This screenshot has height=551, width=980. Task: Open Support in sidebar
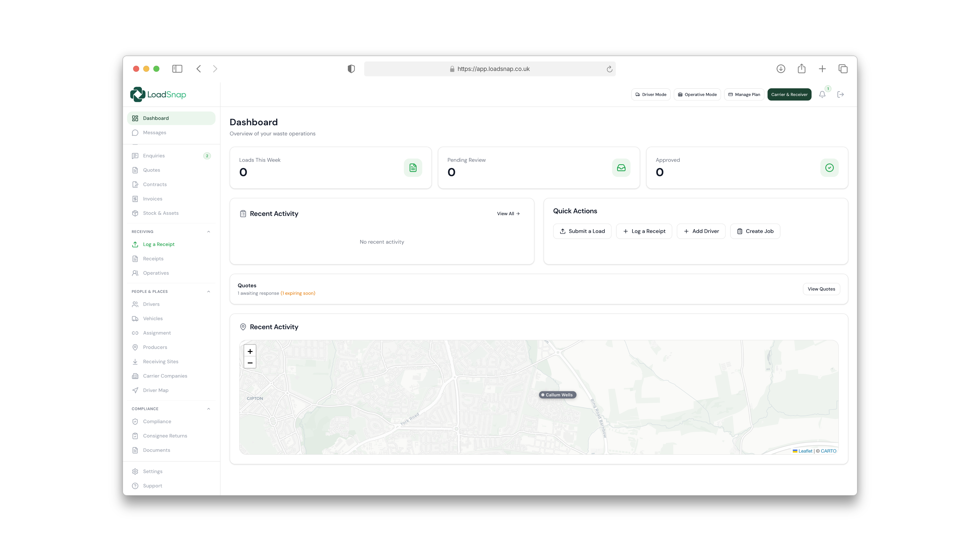171,486
